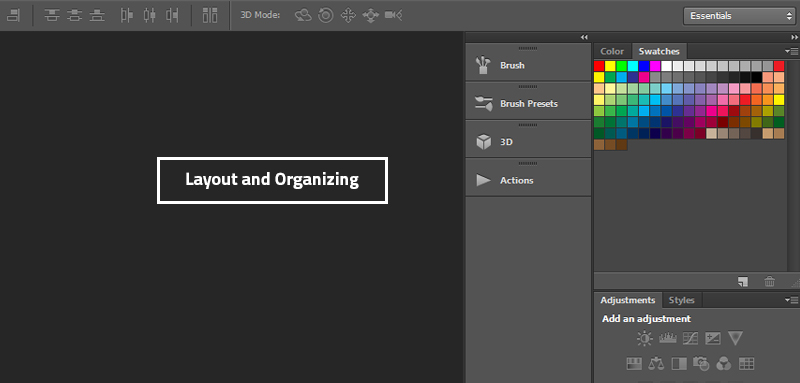Add a Photo Filter adjustment

(702, 364)
